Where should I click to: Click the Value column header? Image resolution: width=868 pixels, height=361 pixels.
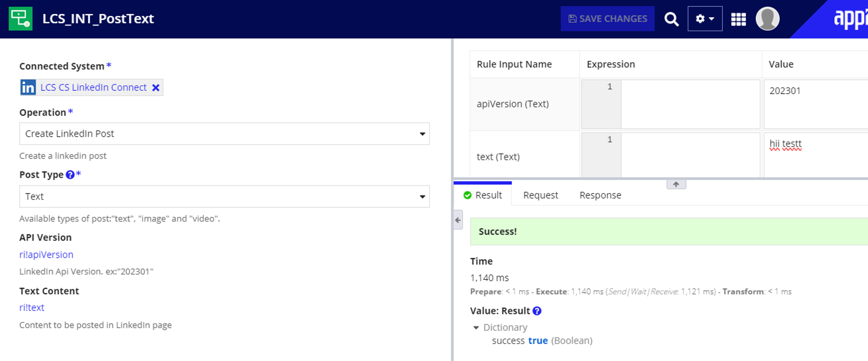point(781,64)
